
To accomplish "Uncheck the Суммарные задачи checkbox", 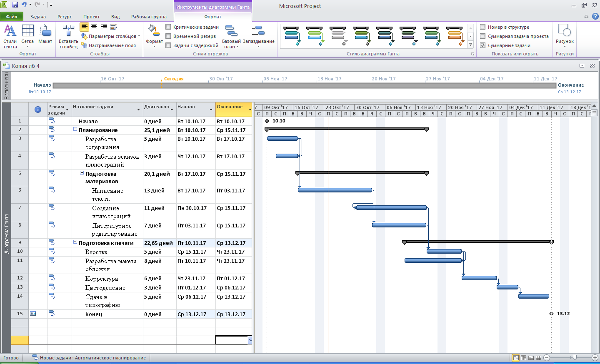I will pyautogui.click(x=482, y=45).
